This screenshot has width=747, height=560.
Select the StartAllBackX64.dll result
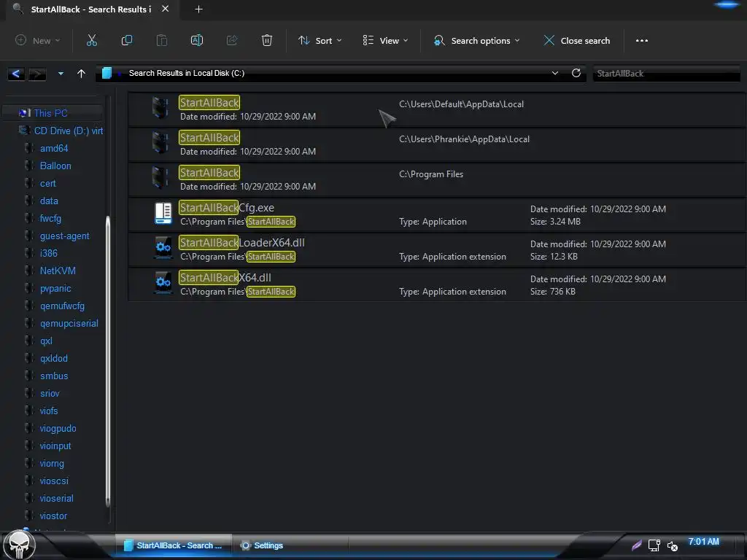[436, 284]
